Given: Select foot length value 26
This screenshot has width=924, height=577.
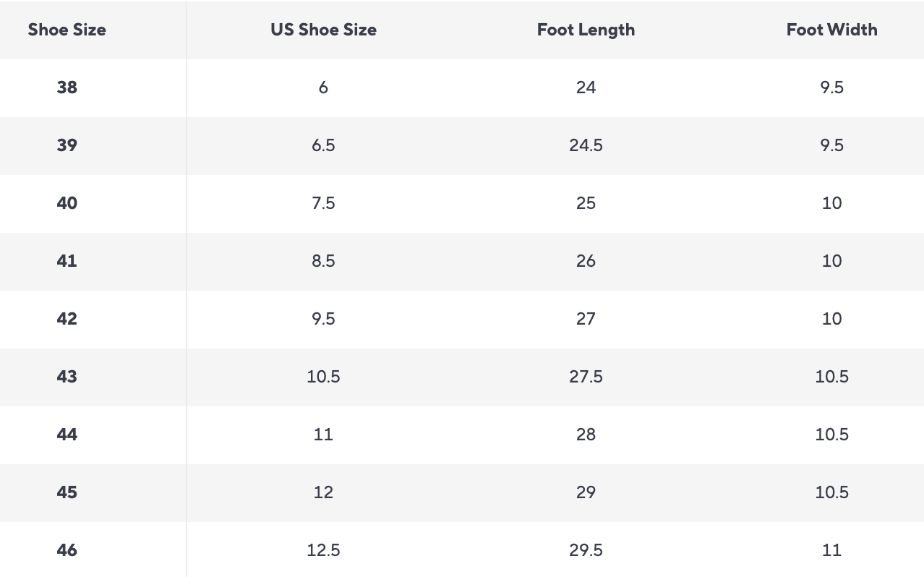Looking at the screenshot, I should [586, 261].
